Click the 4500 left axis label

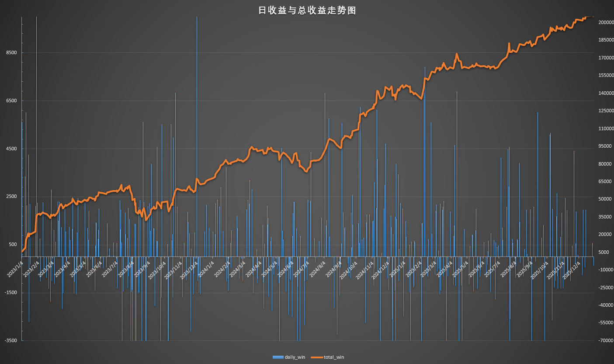coord(10,149)
